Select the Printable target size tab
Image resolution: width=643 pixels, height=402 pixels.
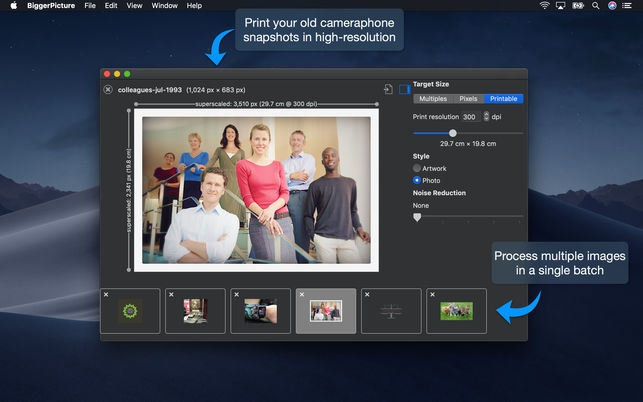(504, 98)
